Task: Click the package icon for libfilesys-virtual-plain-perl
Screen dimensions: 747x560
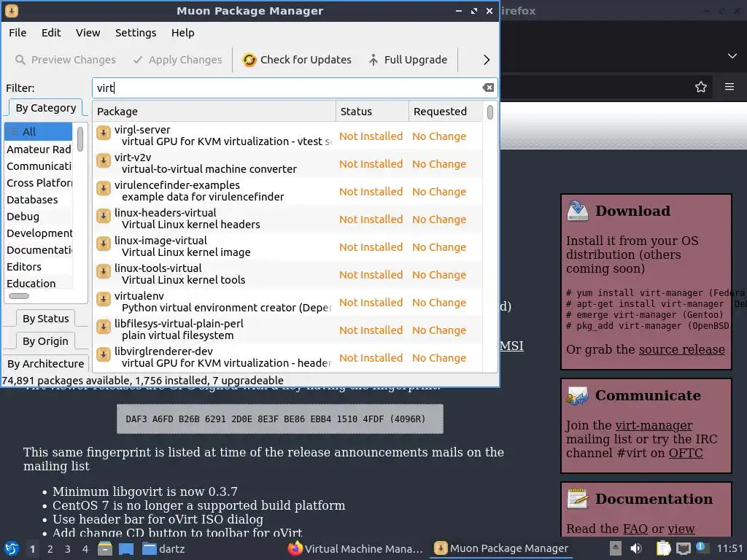Action: point(104,327)
